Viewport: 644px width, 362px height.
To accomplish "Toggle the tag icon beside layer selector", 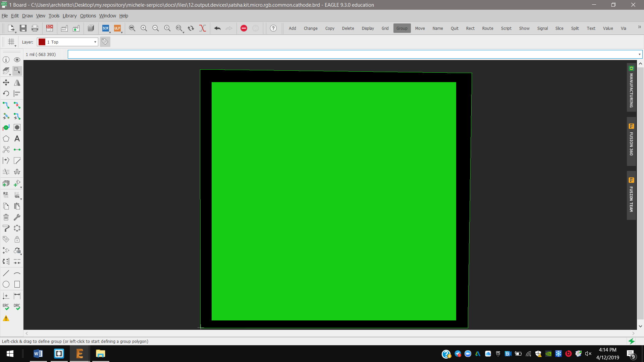I will (x=105, y=42).
